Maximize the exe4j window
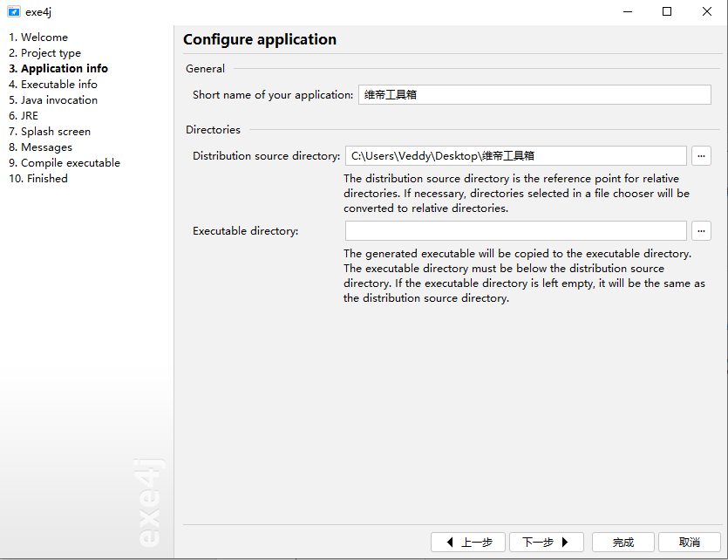 point(667,11)
